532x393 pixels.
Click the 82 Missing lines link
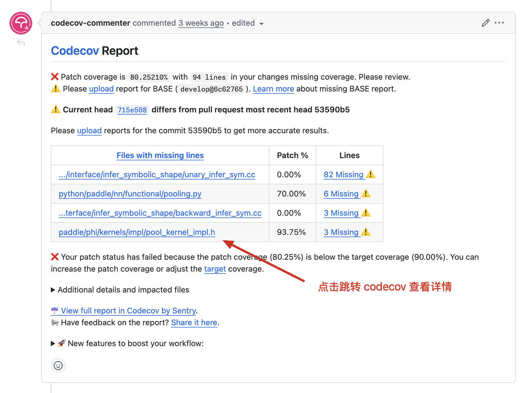[x=343, y=175]
